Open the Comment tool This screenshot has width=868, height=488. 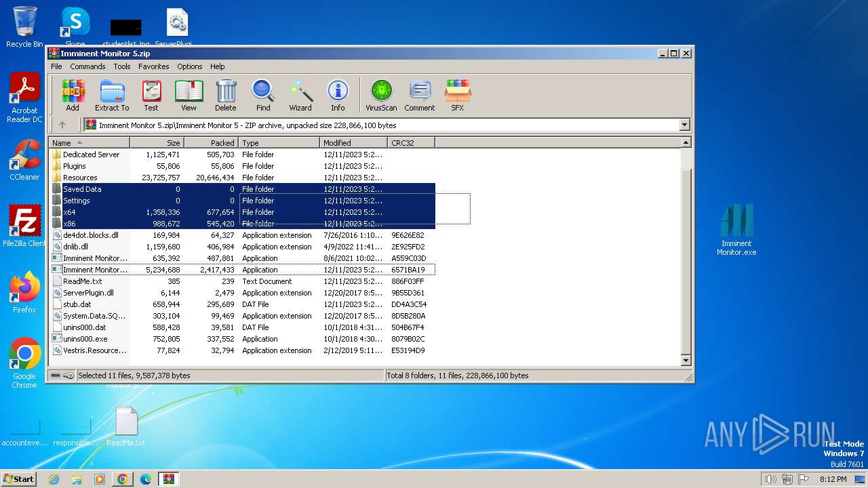tap(420, 95)
